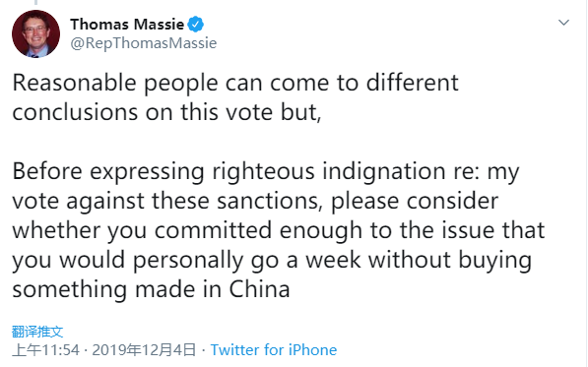Click the 2019年12月4日 tweet date
This screenshot has height=367, width=588.
[x=144, y=350]
